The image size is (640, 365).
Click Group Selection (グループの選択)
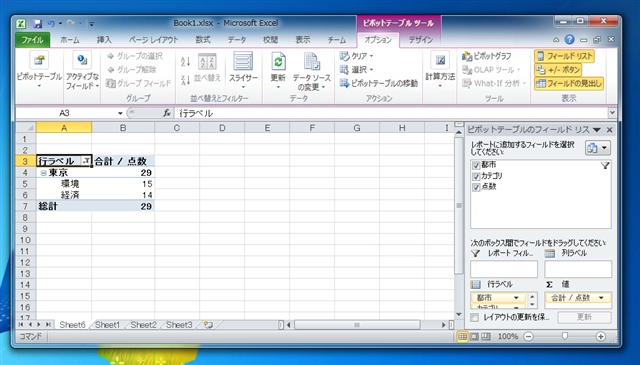click(x=135, y=56)
